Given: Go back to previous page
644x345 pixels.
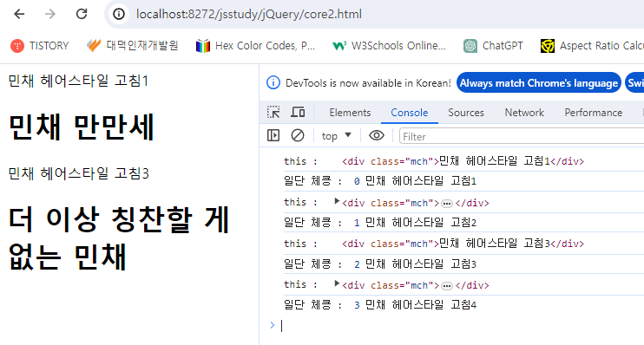Looking at the screenshot, I should click(19, 14).
